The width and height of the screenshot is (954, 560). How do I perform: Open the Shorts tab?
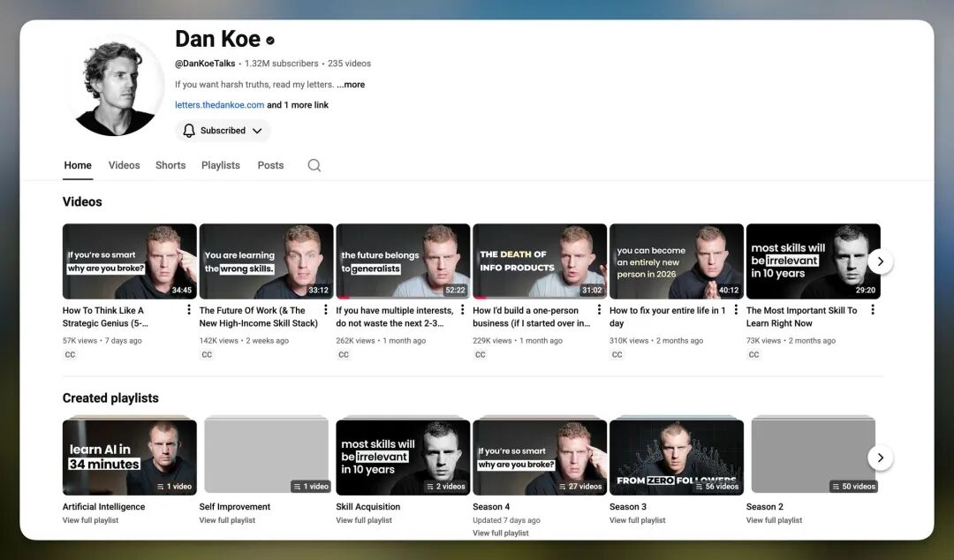pos(170,165)
